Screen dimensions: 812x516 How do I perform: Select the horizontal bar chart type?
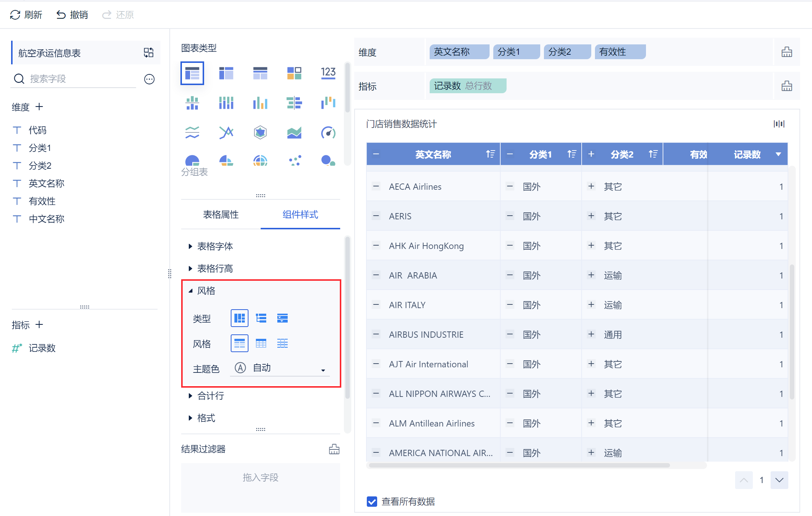(294, 103)
